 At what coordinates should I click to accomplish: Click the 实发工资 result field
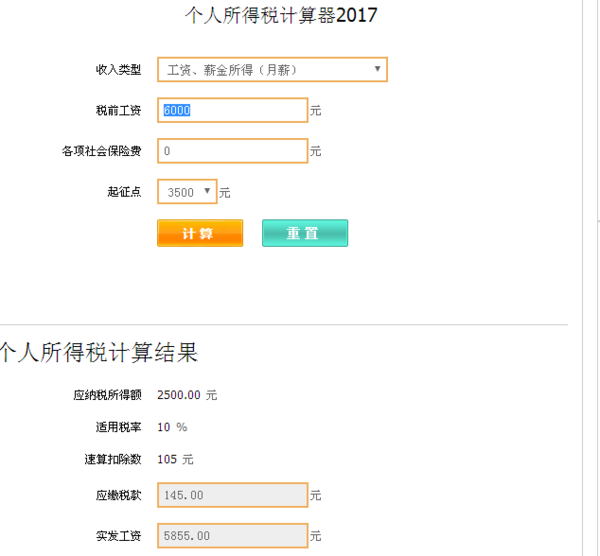point(232,536)
